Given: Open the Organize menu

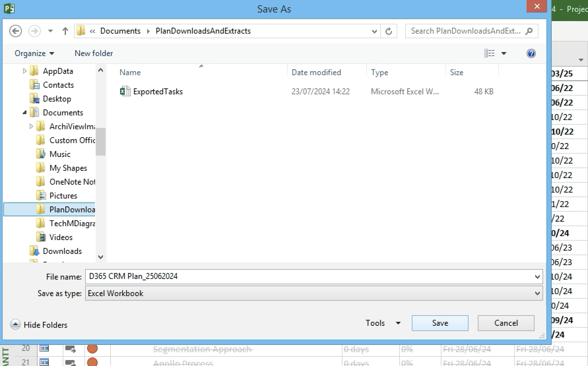Looking at the screenshot, I should (x=34, y=53).
